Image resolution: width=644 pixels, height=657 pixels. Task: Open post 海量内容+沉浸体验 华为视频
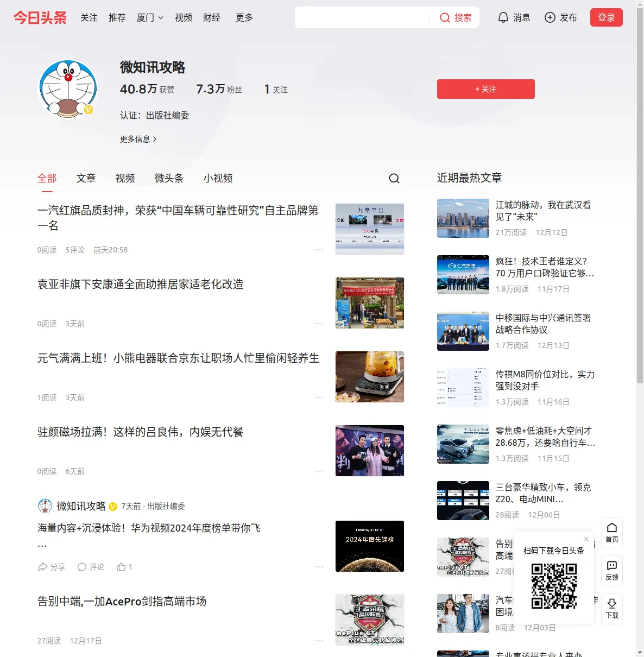click(149, 528)
